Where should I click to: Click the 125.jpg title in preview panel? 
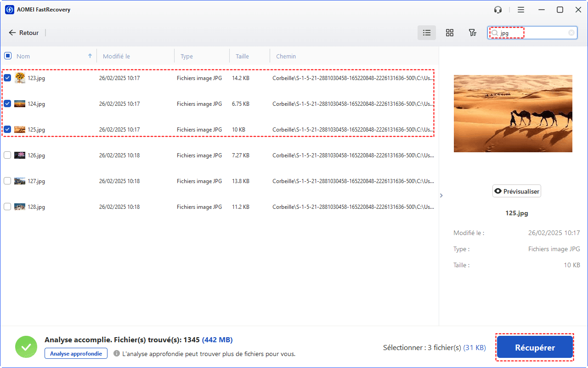tap(517, 213)
